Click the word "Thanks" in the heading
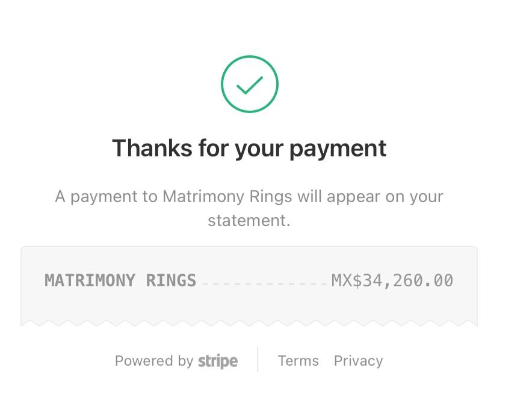Viewport: 532px width, 415px height. (152, 148)
